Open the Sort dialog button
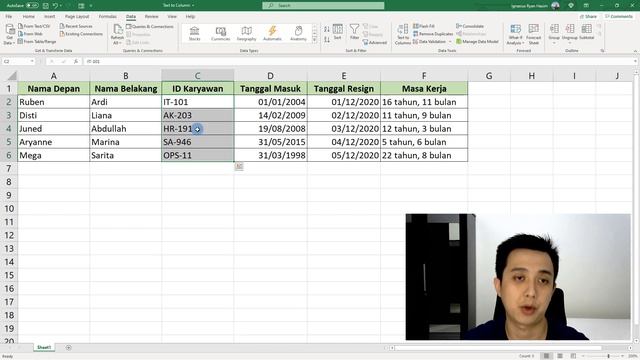The height and width of the screenshot is (360, 640). (338, 32)
